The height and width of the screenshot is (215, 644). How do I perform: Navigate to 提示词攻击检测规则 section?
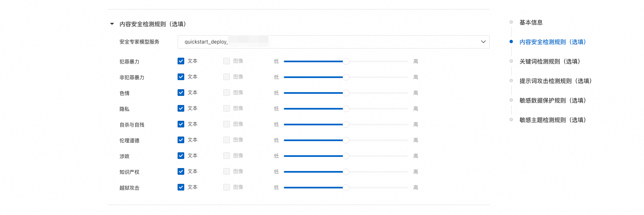(x=555, y=81)
